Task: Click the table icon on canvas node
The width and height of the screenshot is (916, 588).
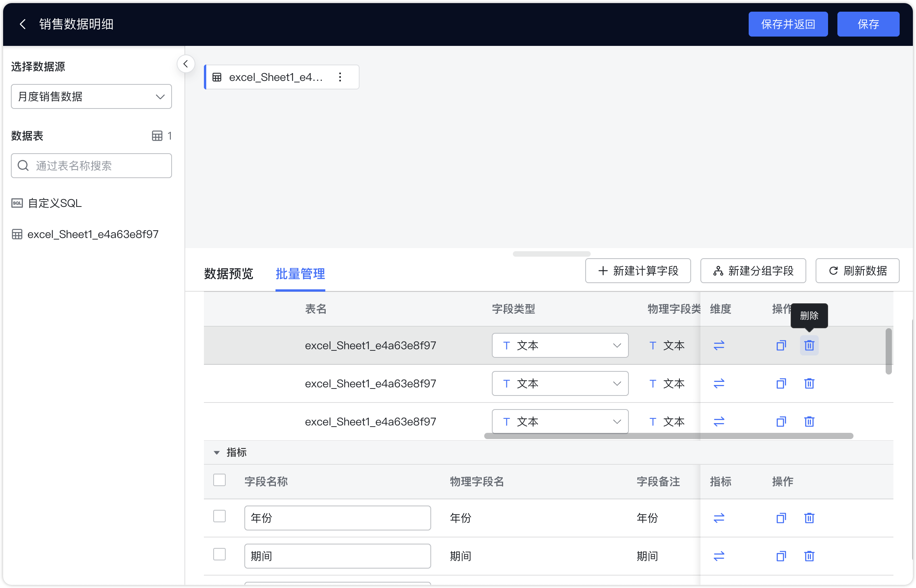Action: [x=217, y=77]
